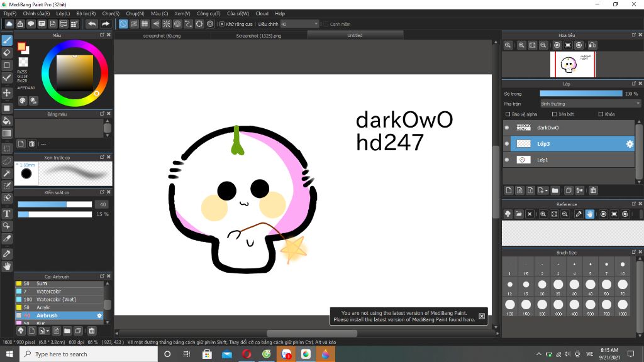Click the Windows search box
Image resolution: width=644 pixels, height=362 pixels.
coord(88,354)
